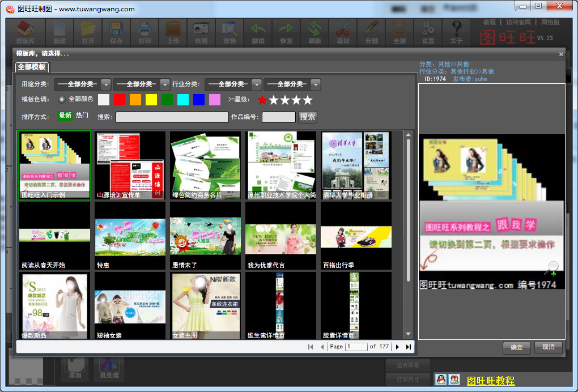Click the 快照 snapshot camera icon

click(x=201, y=32)
